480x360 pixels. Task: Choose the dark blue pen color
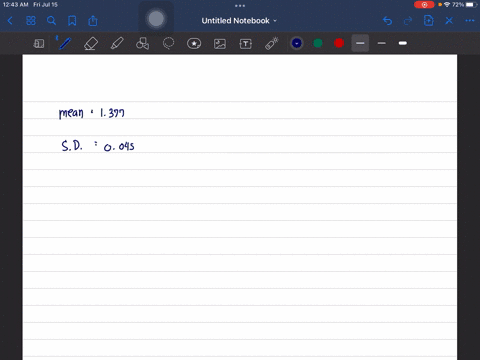point(297,43)
